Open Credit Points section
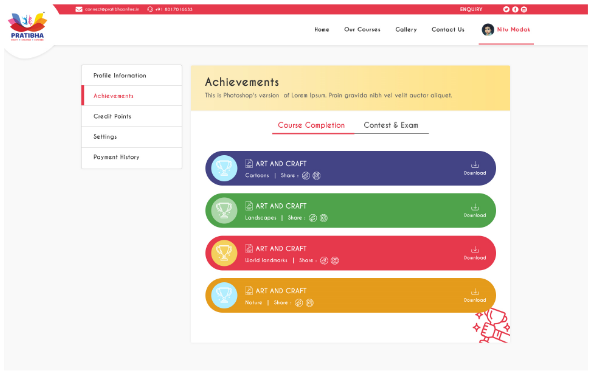 [x=132, y=116]
